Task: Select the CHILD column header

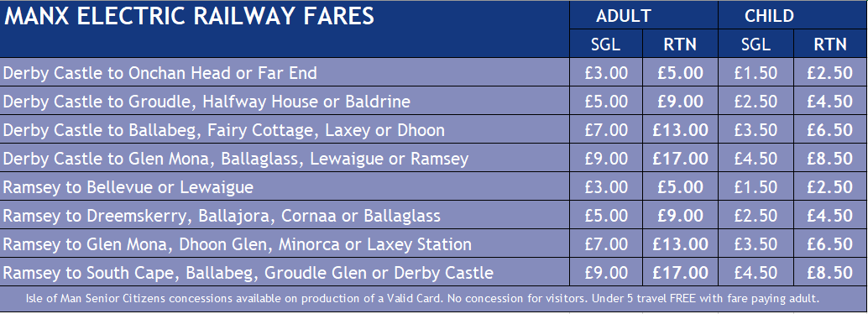Action: 770,16
